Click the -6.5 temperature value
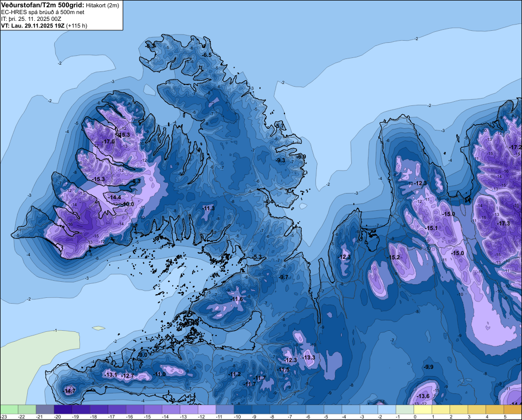Image resolution: width=522 pixels, height=420 pixels. coord(207,55)
